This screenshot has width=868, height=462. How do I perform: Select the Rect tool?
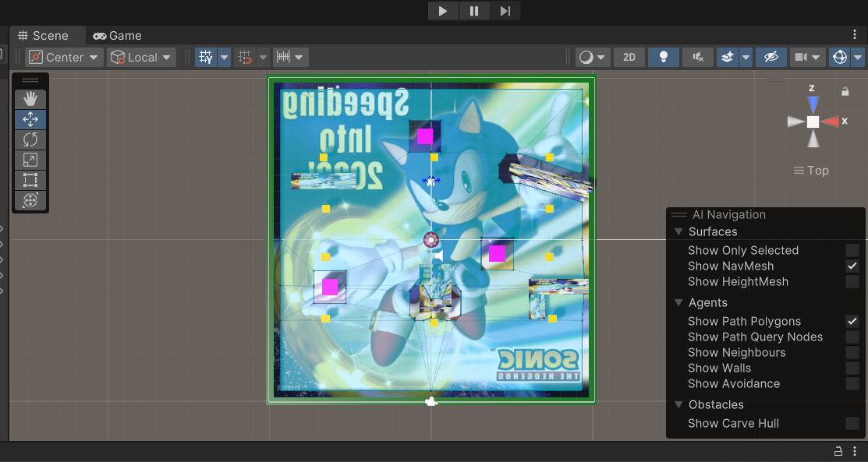click(30, 180)
